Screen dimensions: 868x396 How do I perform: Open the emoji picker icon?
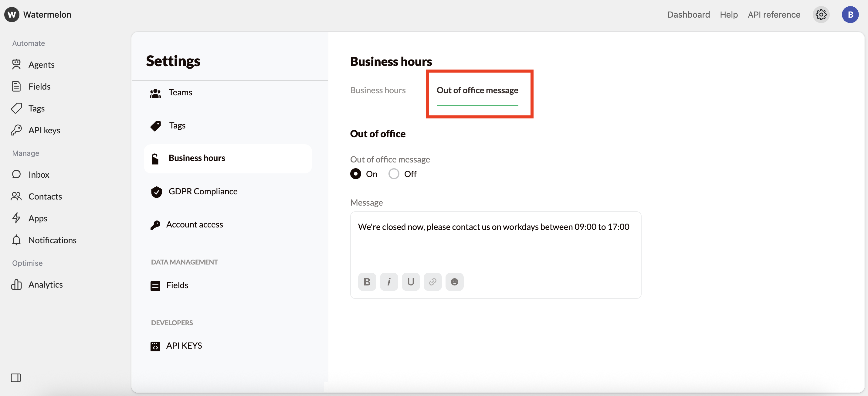[454, 282]
